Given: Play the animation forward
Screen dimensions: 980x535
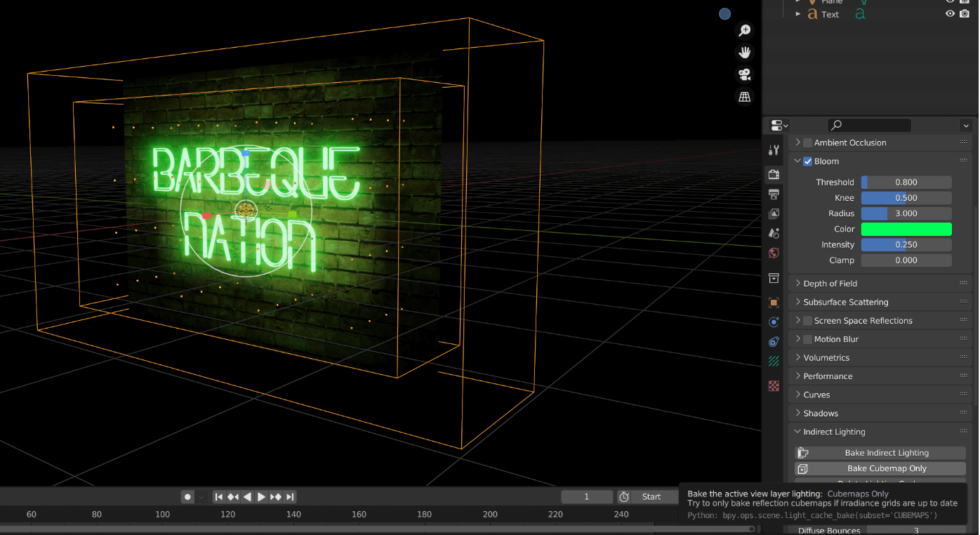Looking at the screenshot, I should tap(261, 497).
